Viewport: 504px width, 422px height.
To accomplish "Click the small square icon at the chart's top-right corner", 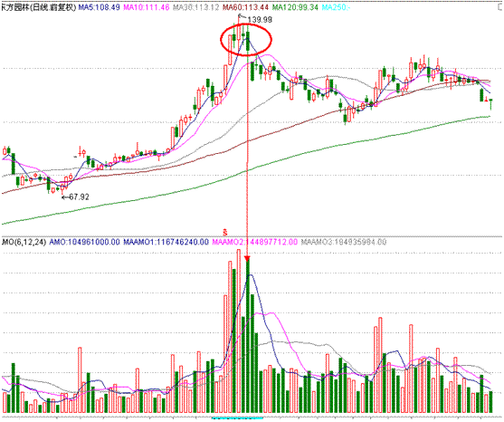I will [500, 6].
